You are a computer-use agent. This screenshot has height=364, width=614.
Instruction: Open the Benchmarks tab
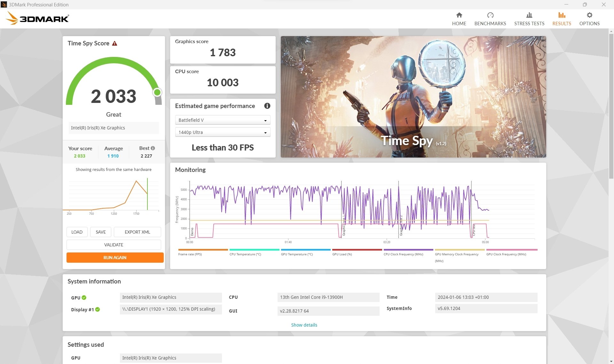click(x=490, y=19)
